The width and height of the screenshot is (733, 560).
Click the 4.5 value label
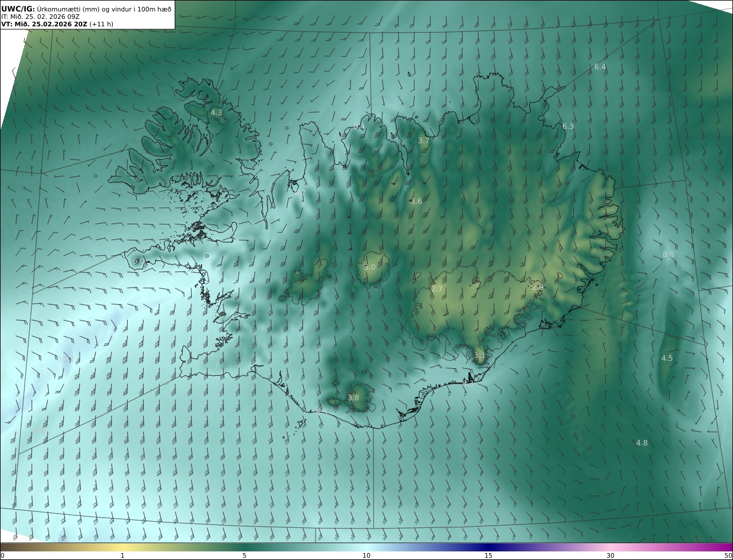pos(667,358)
